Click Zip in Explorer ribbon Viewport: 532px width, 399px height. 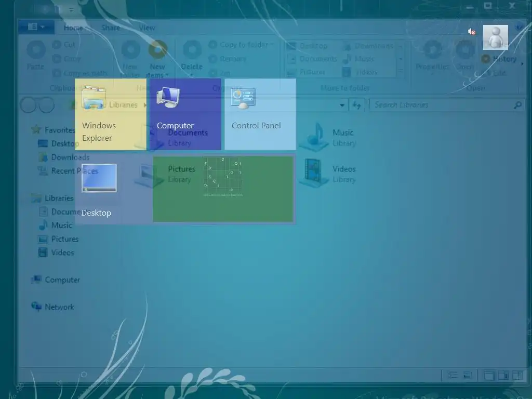220,73
